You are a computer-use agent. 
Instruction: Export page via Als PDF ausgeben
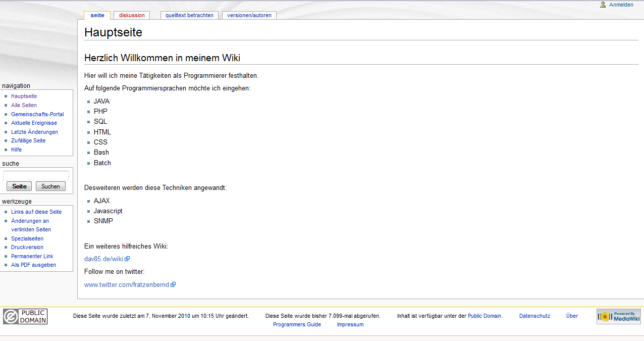click(33, 265)
